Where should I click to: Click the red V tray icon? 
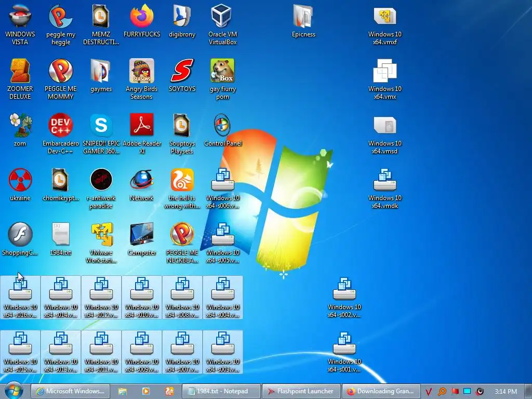[429, 392]
